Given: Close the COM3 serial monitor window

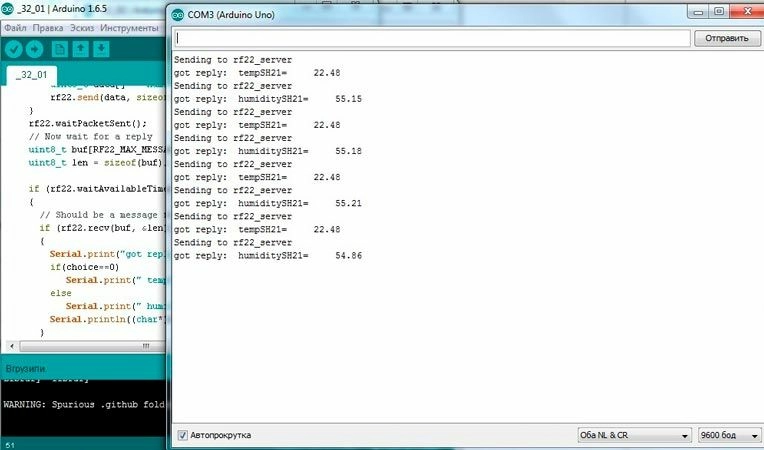Looking at the screenshot, I should (743, 13).
